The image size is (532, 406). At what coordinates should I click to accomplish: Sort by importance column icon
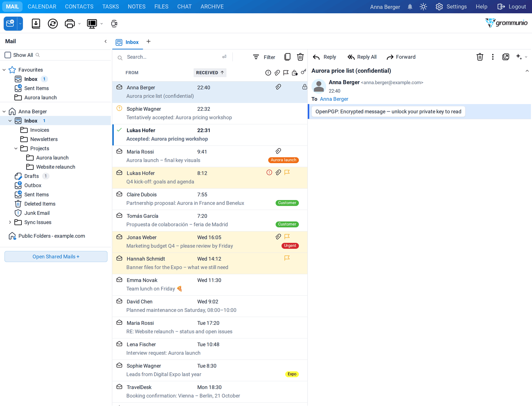268,73
